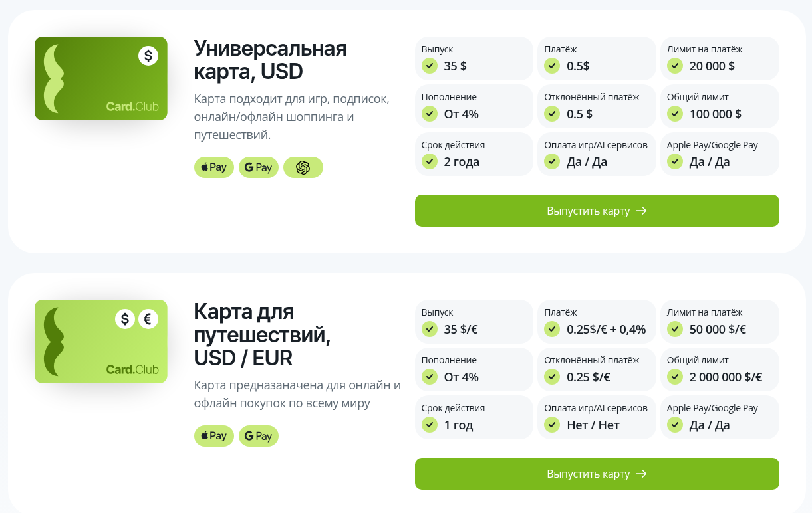
Task: Select the Apple Pay badge on the Universal USD card
Action: 213,167
